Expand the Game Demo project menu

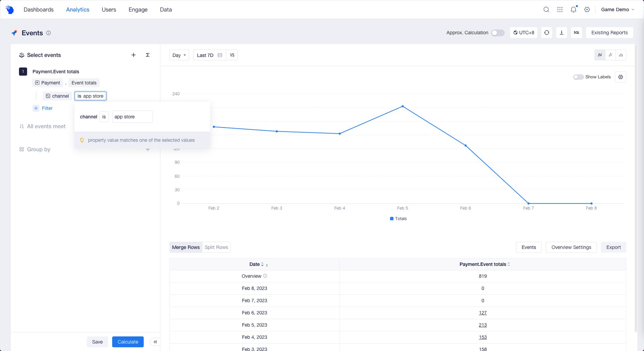(617, 9)
